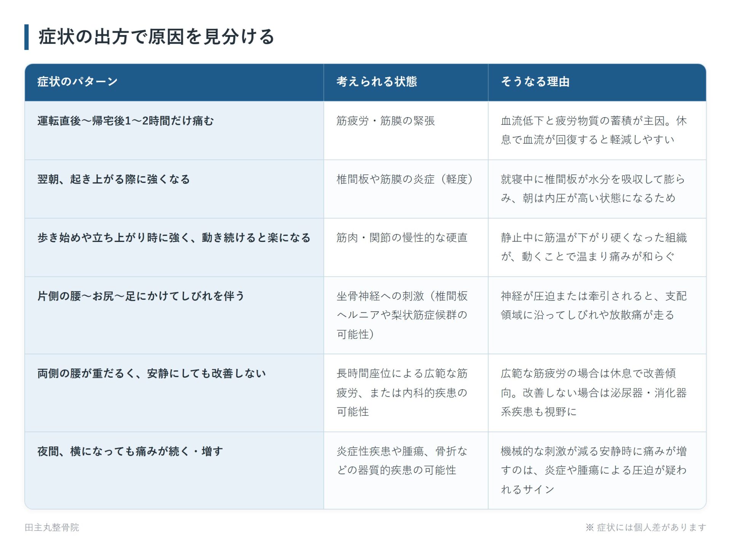Click cell 筋肉・関節の慢性的な硬直
Screen dimensions: 731x560
click(x=406, y=247)
